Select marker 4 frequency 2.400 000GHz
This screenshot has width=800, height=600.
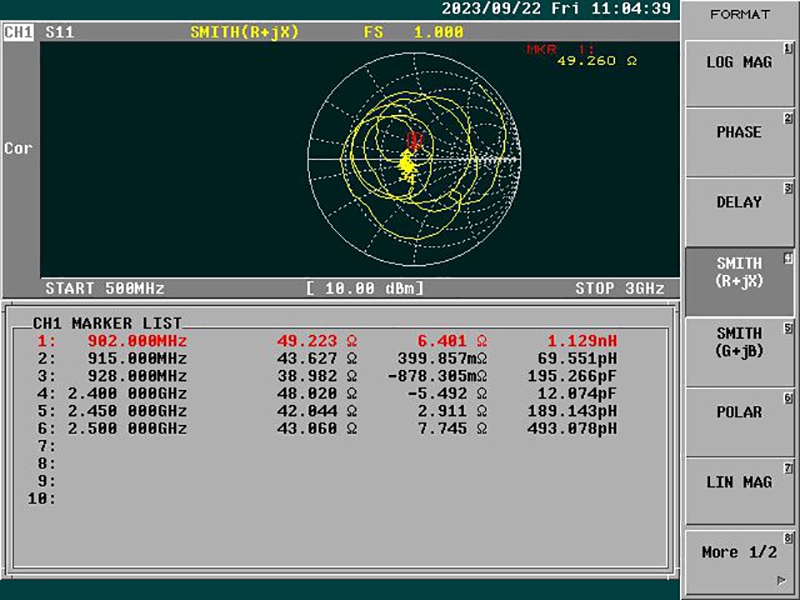pos(128,393)
